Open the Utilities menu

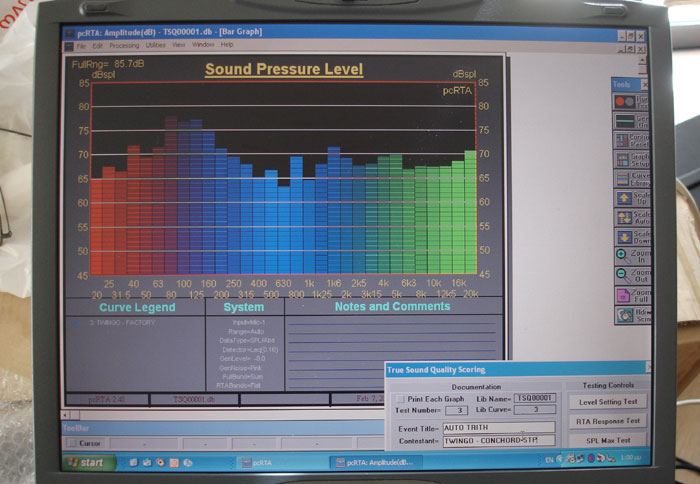pos(155,44)
